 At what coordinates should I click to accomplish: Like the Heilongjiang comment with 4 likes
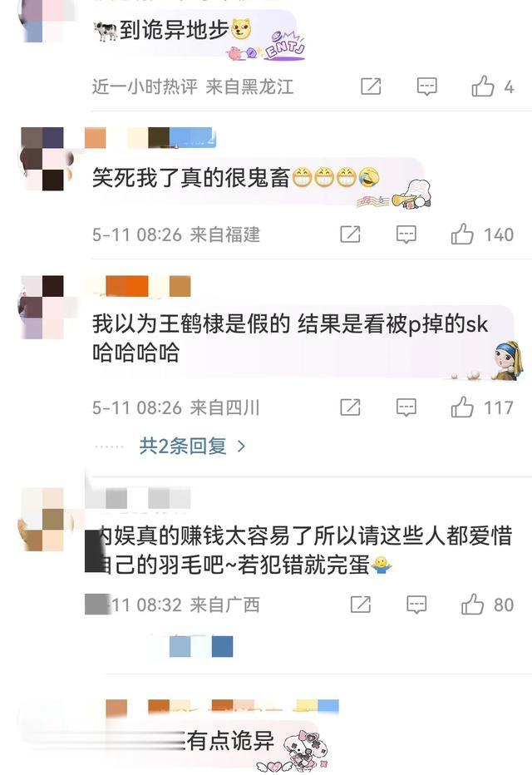[x=483, y=86]
